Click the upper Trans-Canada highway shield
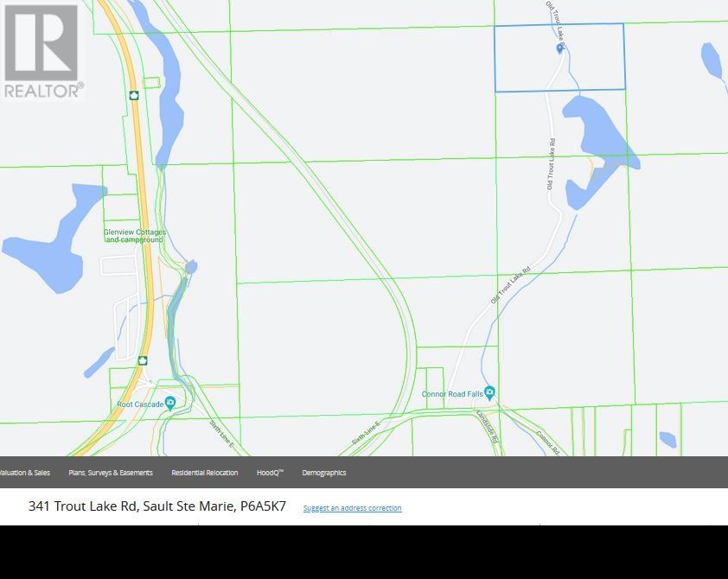The height and width of the screenshot is (579, 728). (x=134, y=95)
